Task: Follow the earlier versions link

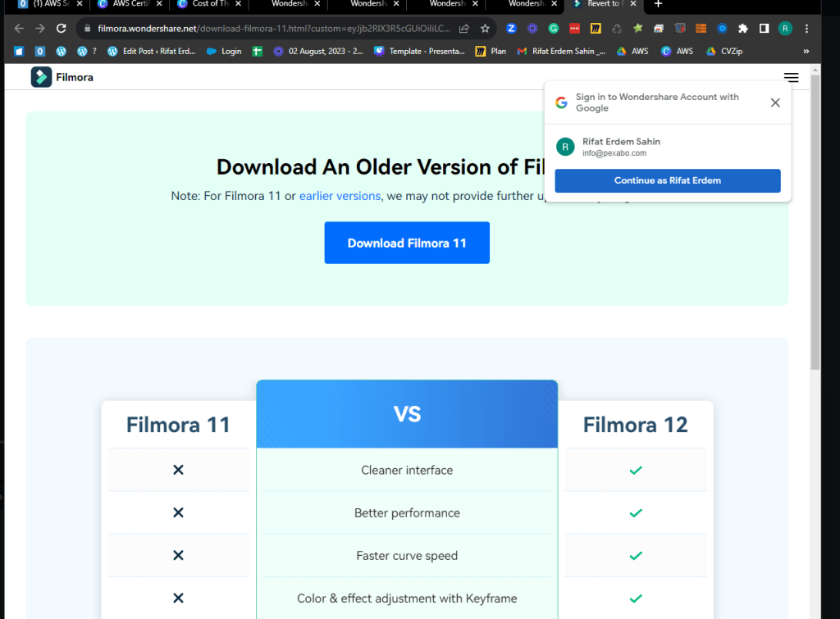Action: coord(340,196)
